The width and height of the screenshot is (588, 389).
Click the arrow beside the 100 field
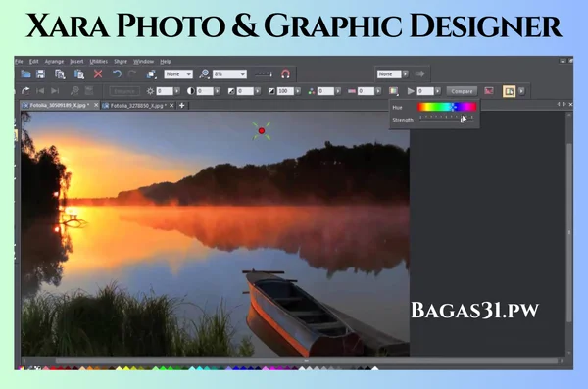[298, 91]
